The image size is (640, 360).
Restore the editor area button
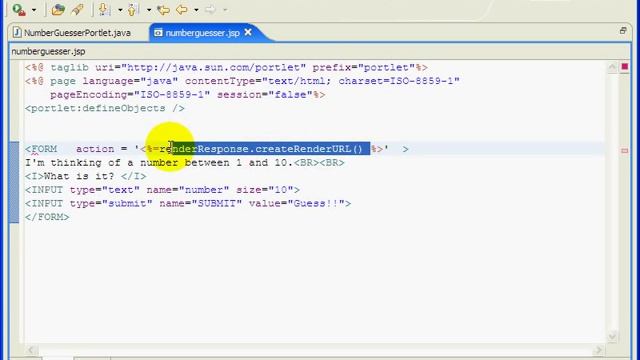[623, 31]
